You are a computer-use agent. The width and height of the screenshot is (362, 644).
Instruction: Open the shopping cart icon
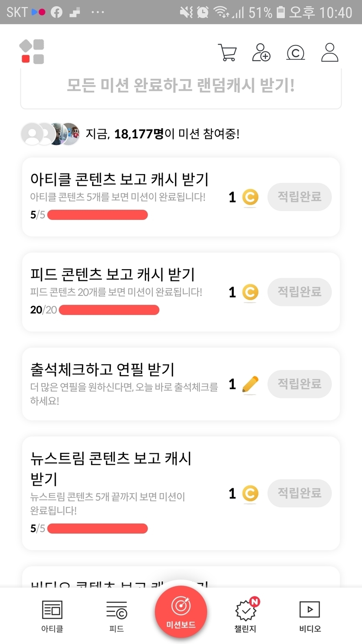[227, 53]
